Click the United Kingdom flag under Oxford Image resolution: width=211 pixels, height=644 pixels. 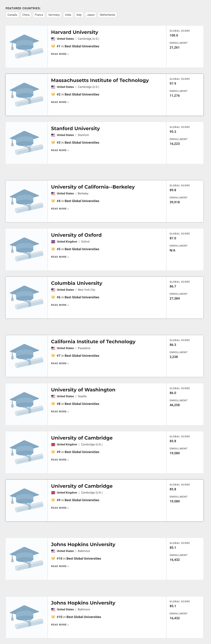(53, 242)
